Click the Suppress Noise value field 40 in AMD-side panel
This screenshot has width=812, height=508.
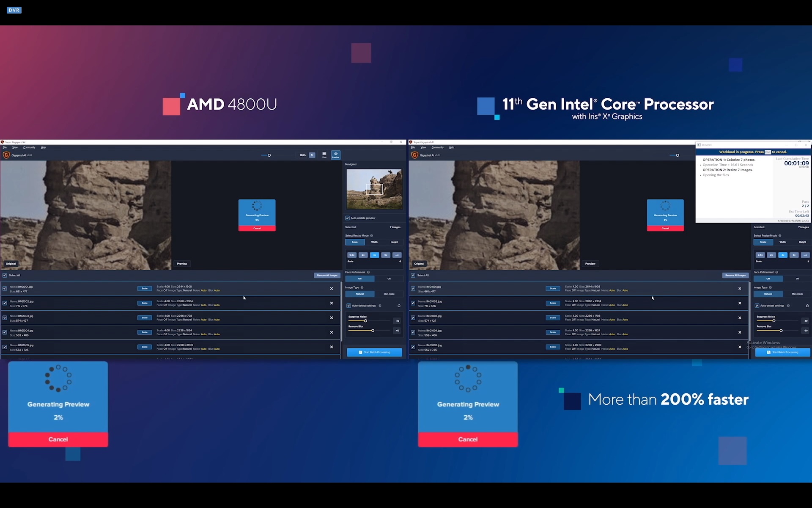pyautogui.click(x=397, y=321)
